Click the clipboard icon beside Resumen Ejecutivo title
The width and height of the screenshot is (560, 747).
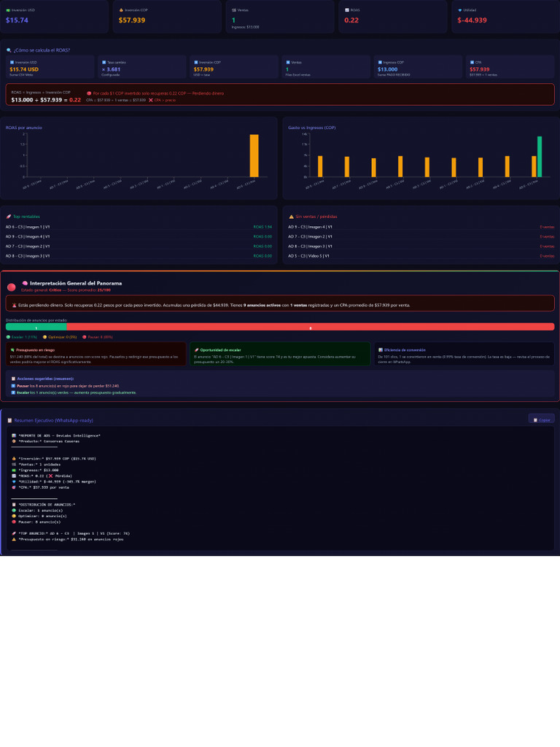[9, 420]
